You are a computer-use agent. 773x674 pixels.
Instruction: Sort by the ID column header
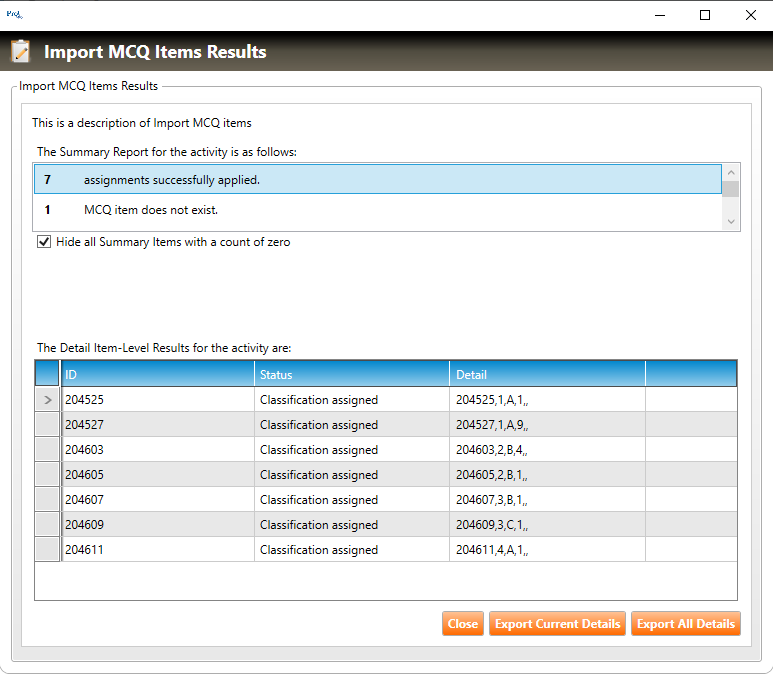pyautogui.click(x=157, y=374)
